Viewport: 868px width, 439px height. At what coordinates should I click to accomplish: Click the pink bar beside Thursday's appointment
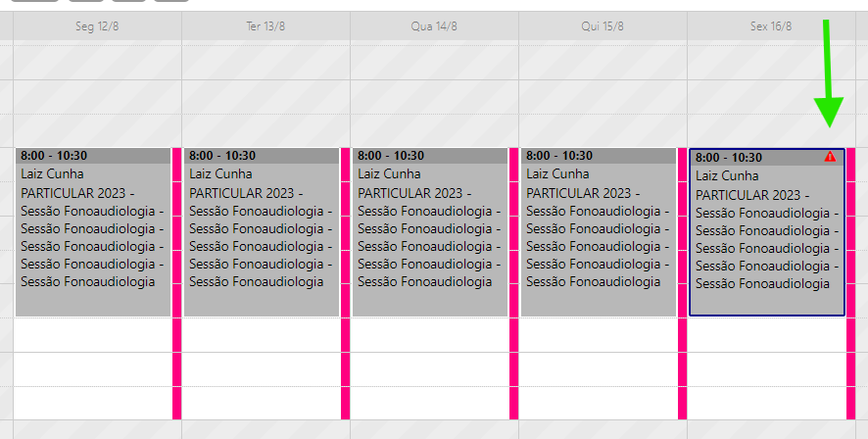683,284
